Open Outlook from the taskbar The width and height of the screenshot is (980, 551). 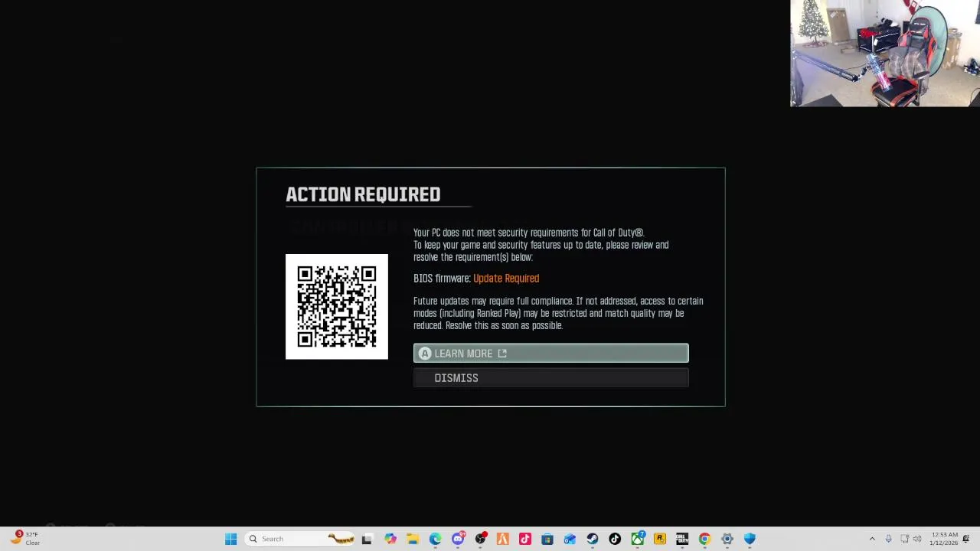(x=570, y=539)
